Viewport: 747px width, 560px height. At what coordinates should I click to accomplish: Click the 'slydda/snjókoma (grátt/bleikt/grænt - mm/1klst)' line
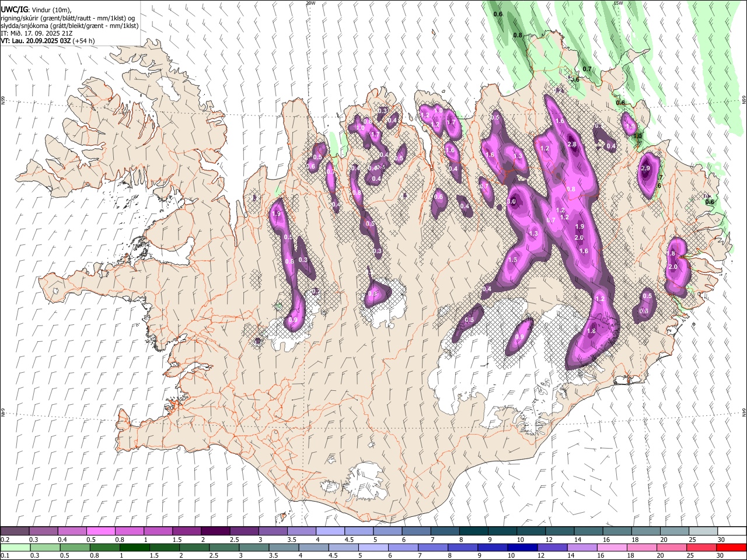pos(70,26)
